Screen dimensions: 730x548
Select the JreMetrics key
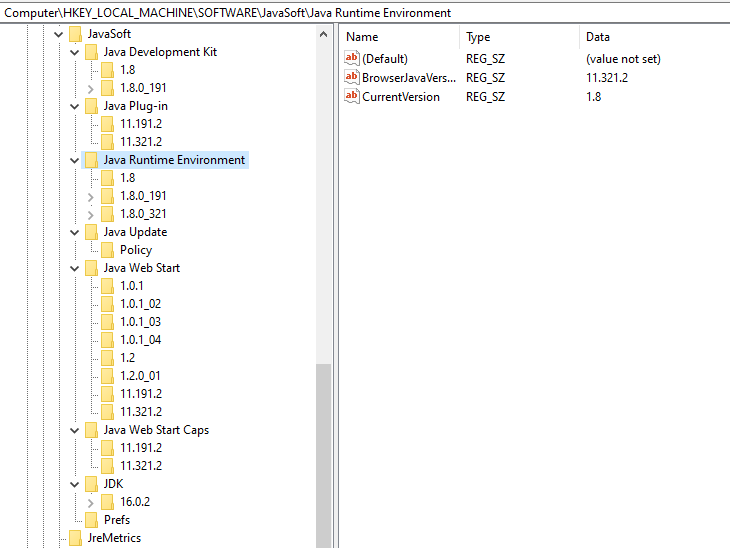(x=114, y=538)
